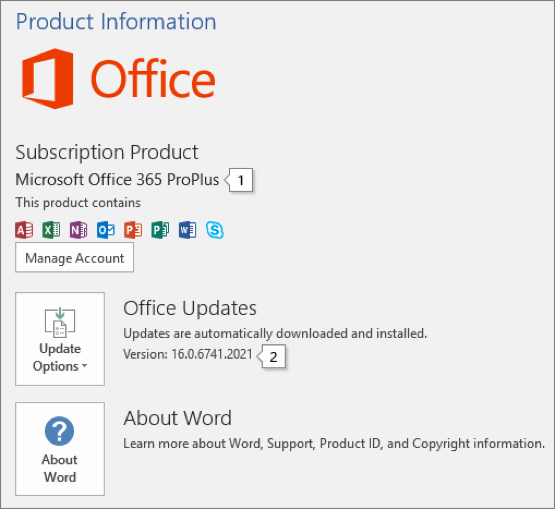The width and height of the screenshot is (555, 509).
Task: Click the Skype for Business icon
Action: (214, 230)
